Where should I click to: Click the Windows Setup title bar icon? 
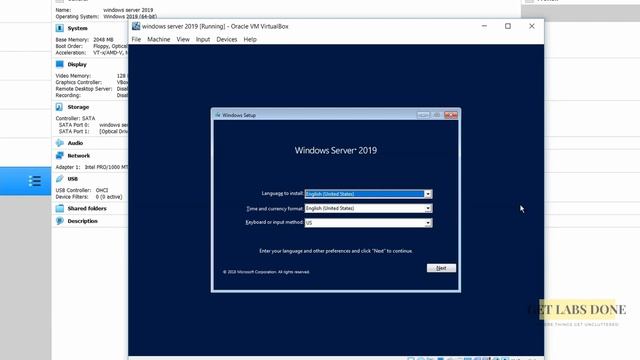click(218, 115)
